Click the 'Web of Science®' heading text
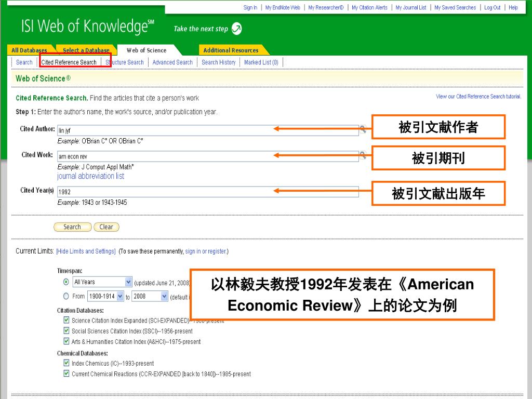532x399 pixels. click(x=43, y=79)
